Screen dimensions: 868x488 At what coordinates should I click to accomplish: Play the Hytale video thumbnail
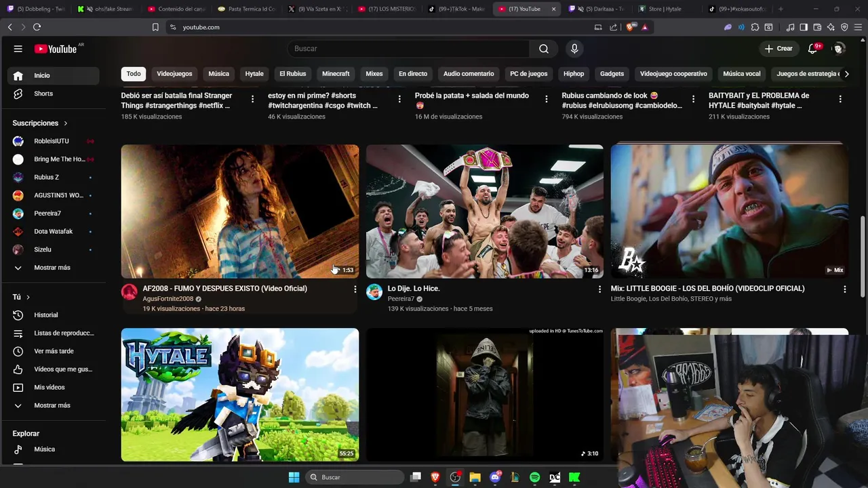pyautogui.click(x=240, y=395)
